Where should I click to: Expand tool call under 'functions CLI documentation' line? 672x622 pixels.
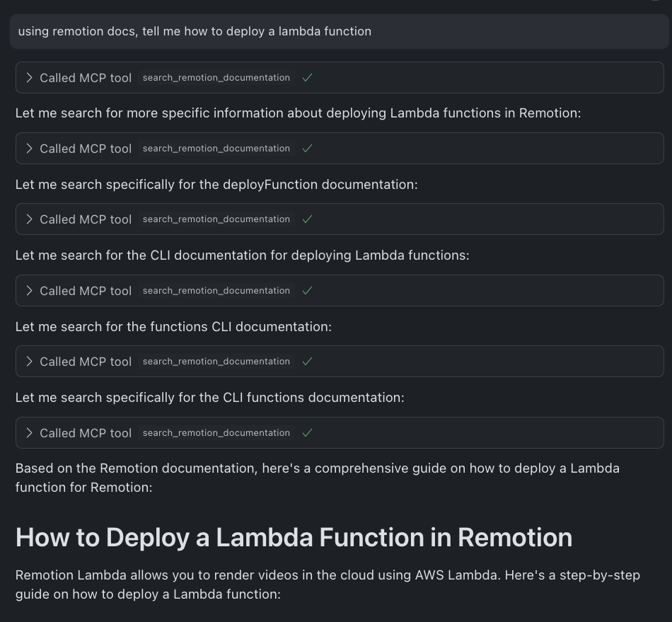29,362
